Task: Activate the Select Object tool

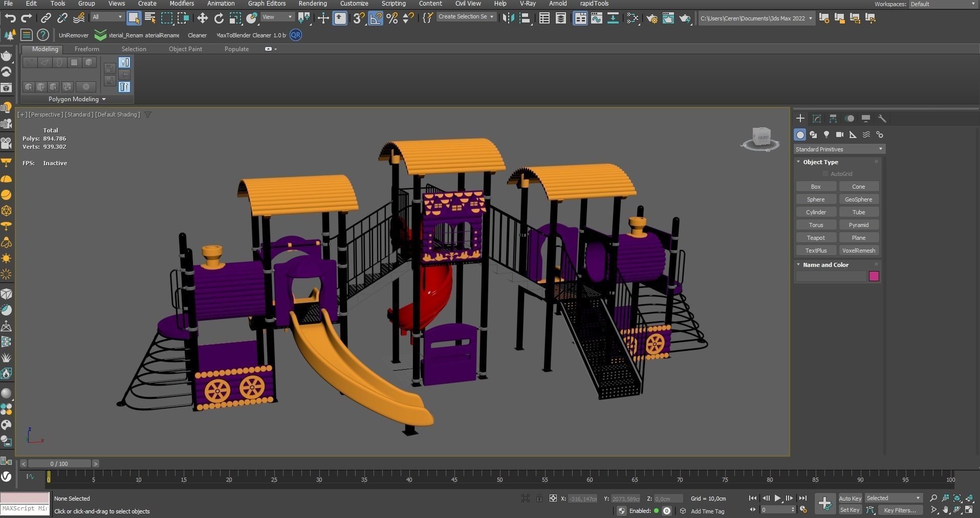Action: (x=134, y=18)
